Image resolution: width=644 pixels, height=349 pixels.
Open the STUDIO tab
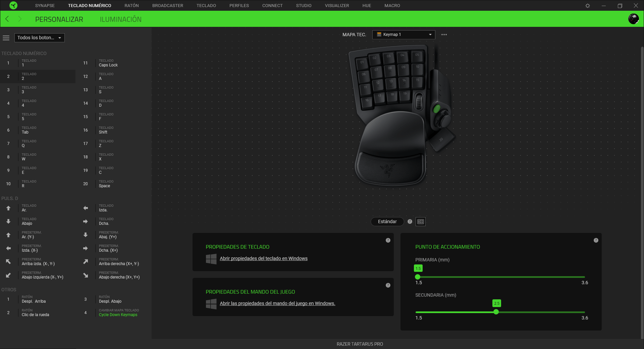click(x=304, y=6)
